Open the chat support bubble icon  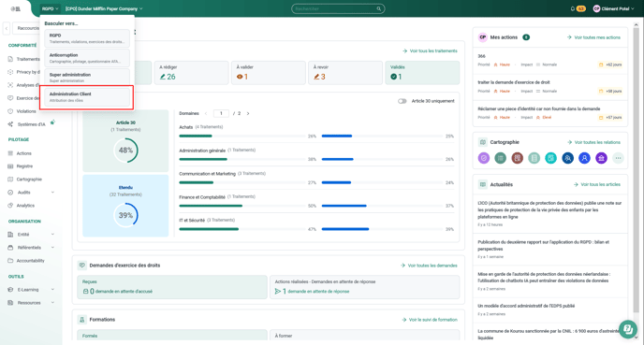627,329
